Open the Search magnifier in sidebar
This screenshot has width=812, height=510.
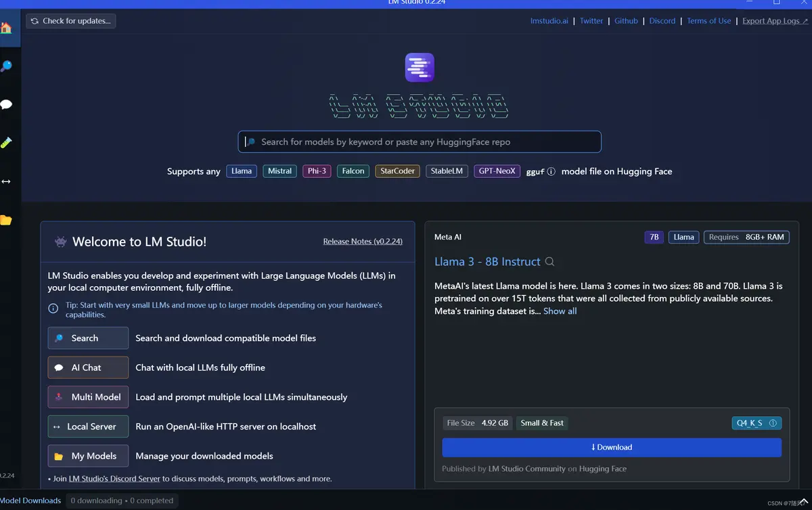(5, 66)
